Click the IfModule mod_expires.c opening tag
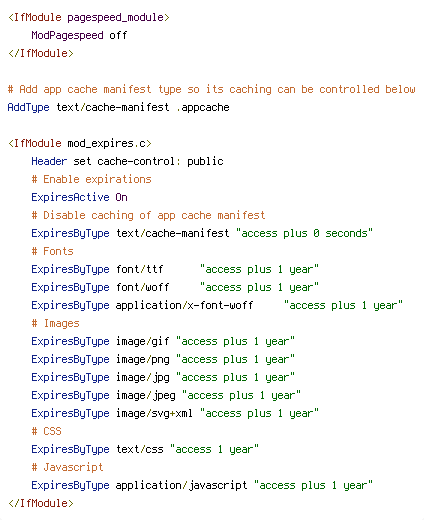Viewport: 424px width, 520px height. click(x=80, y=143)
